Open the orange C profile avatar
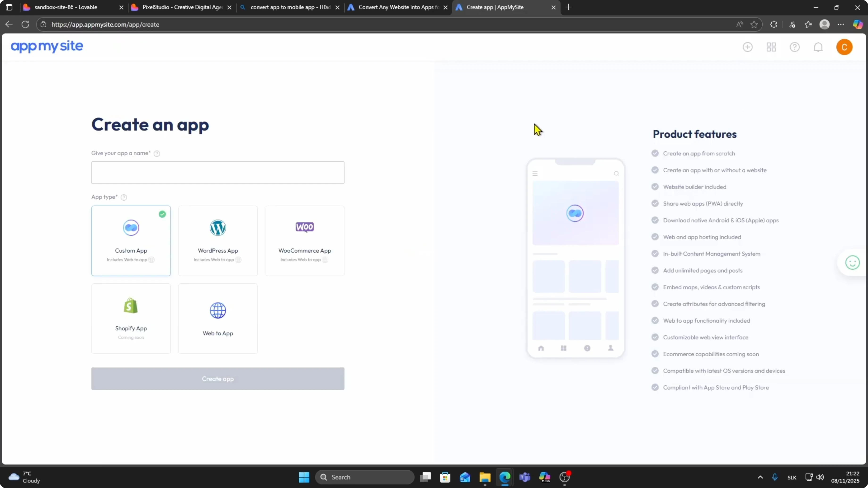The width and height of the screenshot is (868, 488). coord(844,47)
